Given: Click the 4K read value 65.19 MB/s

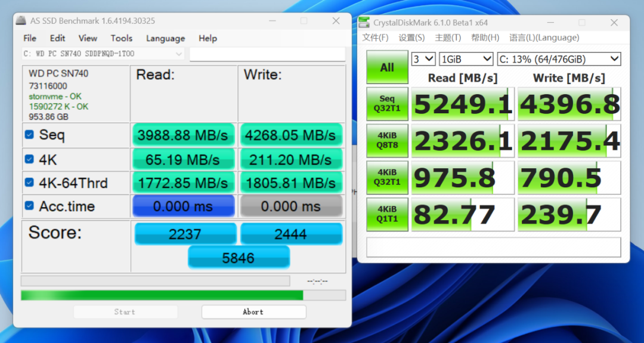Looking at the screenshot, I should [x=183, y=159].
